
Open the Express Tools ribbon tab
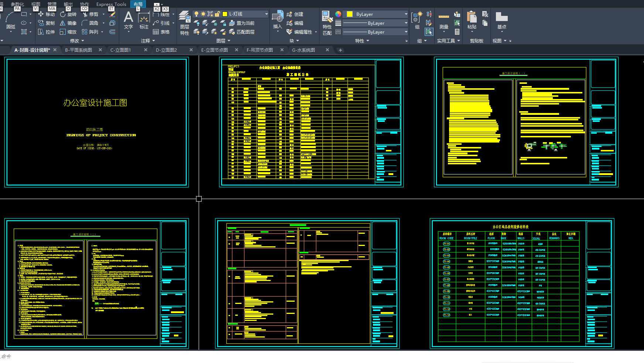click(x=111, y=4)
